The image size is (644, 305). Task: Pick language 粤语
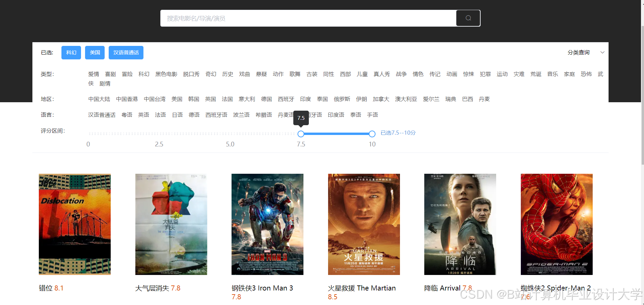tap(127, 115)
